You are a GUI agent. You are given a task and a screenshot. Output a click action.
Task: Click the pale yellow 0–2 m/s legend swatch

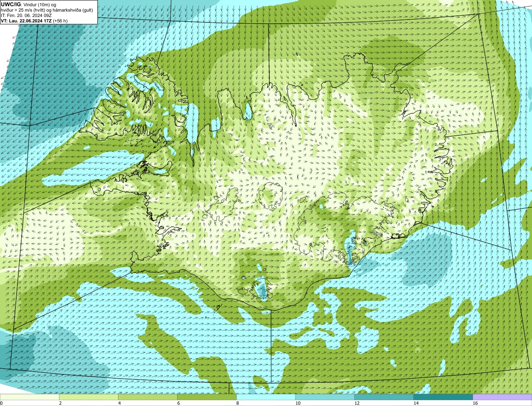coord(30,397)
